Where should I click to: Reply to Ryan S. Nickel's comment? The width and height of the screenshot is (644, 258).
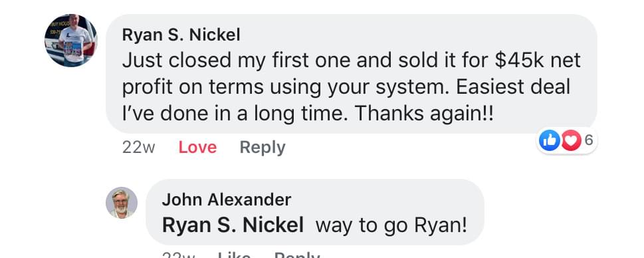click(x=263, y=147)
